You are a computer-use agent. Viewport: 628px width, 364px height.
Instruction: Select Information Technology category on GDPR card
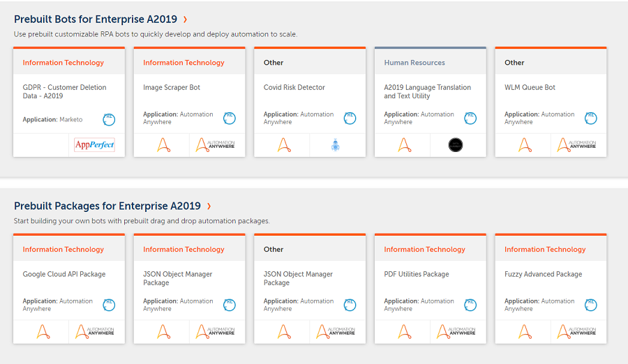click(x=63, y=63)
